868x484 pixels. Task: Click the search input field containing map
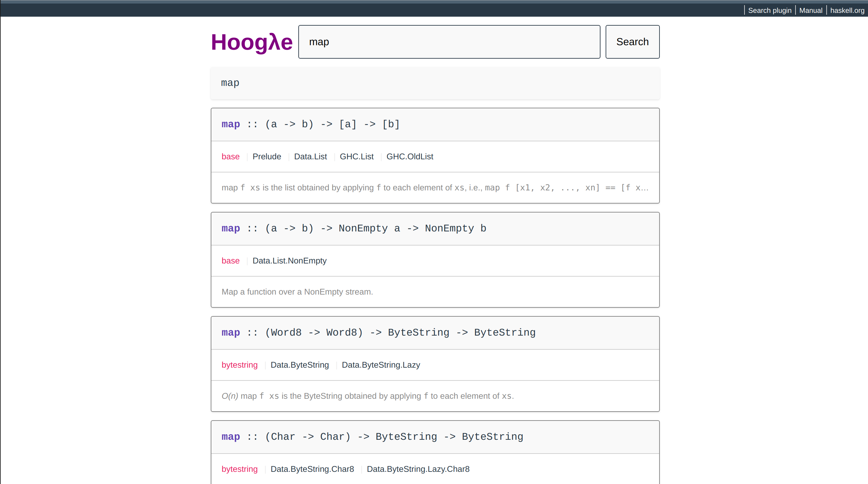click(x=449, y=42)
